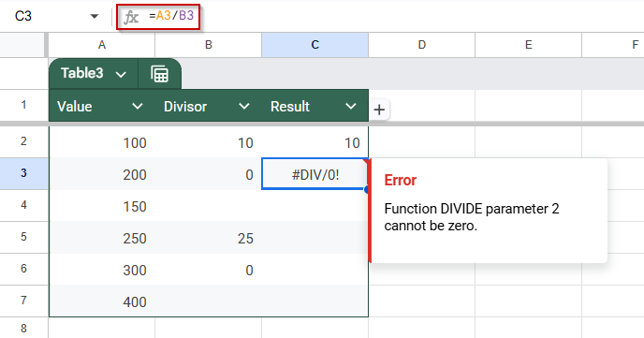Viewport: 644px width, 338px height.
Task: Add a column with the plus button
Action: tap(379, 110)
